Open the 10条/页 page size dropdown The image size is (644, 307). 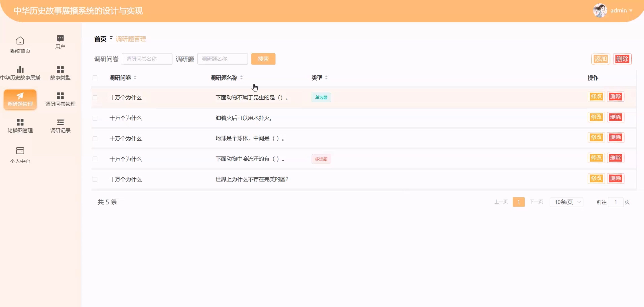[566, 202]
